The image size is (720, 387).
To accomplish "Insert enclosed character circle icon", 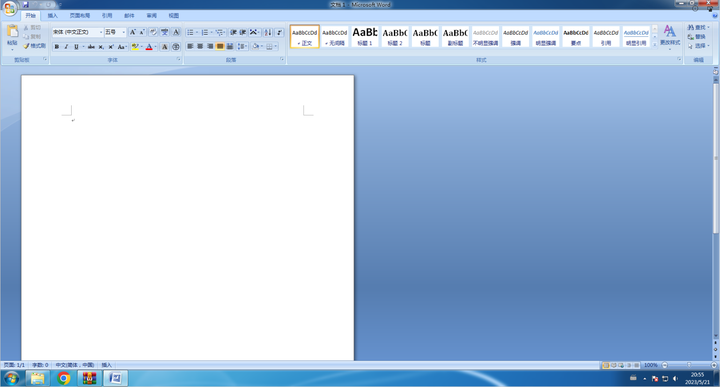I will pos(175,47).
